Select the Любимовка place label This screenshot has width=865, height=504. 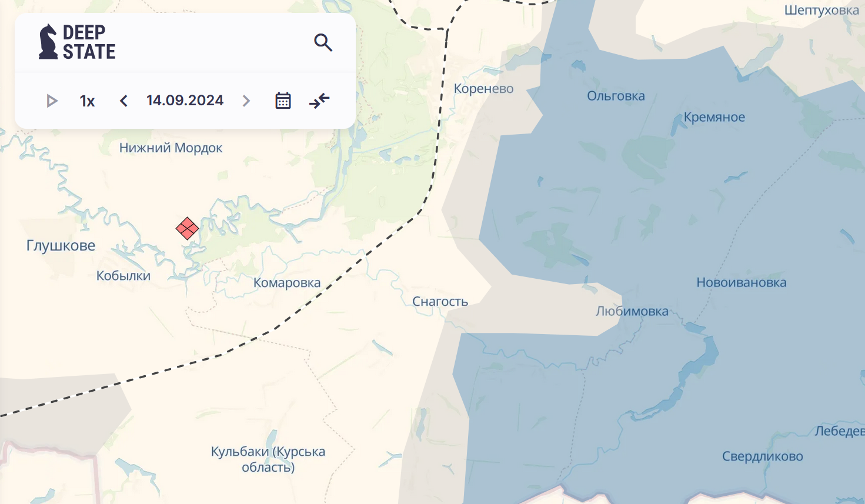point(632,311)
